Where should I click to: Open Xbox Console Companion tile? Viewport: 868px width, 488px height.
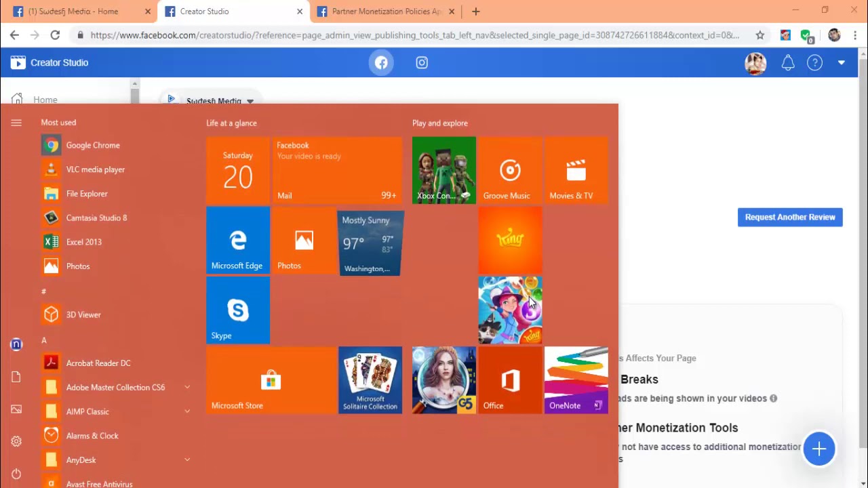[444, 171]
